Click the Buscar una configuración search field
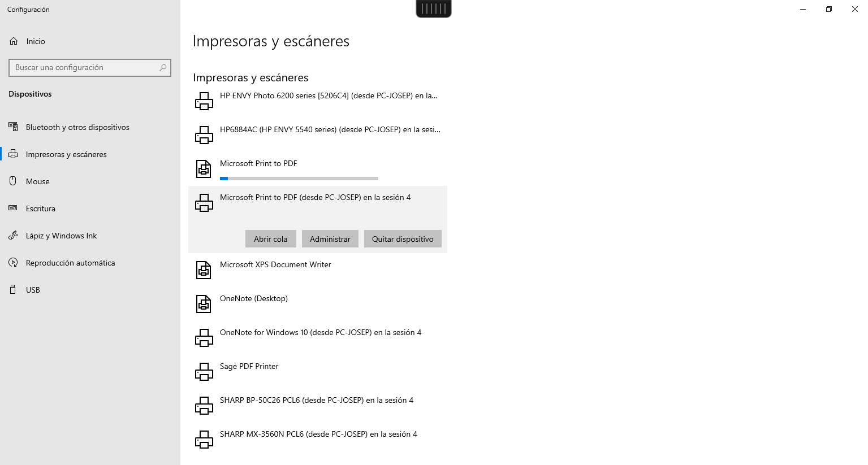 point(90,68)
